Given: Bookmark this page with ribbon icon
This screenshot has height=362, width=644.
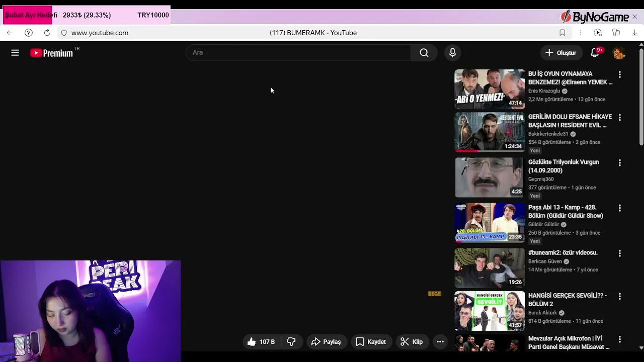Looking at the screenshot, I should click(562, 33).
